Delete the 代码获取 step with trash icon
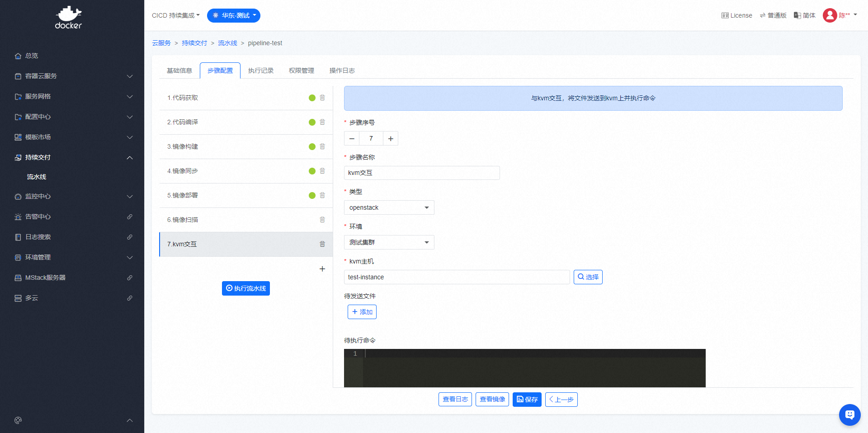 [x=322, y=98]
